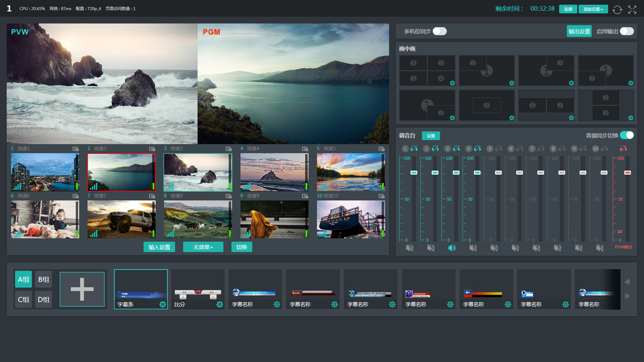
Task: Toggle headphone monitor for channel 8
Action: click(x=563, y=148)
